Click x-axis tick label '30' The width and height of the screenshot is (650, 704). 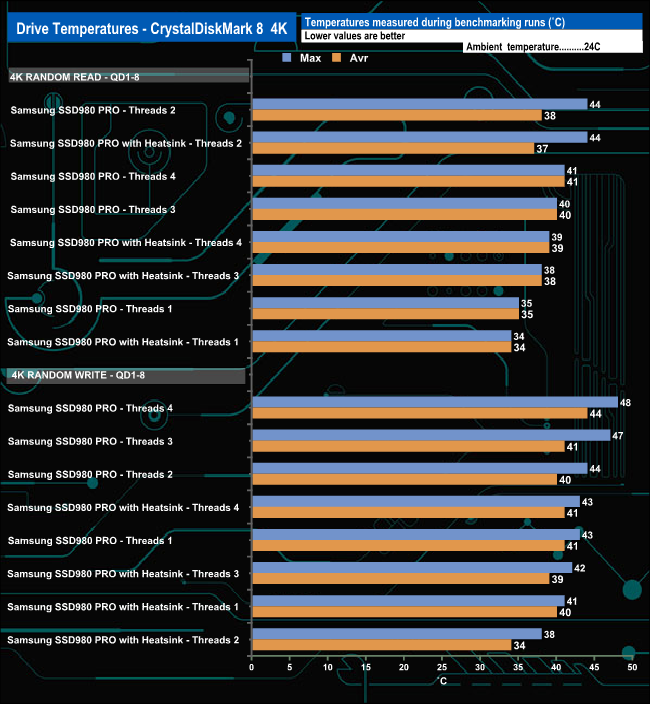[x=480, y=667]
